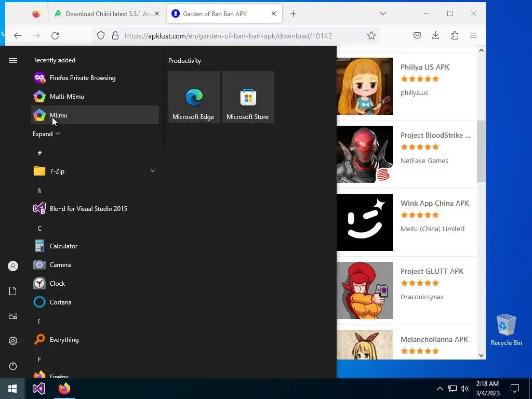
Task: Open Visual Studio from the taskbar
Action: click(38, 389)
